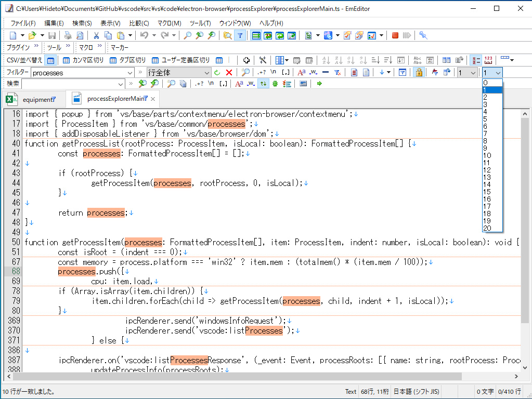
Task: Select the CSV/並べ替え grid icon
Action: (50, 61)
